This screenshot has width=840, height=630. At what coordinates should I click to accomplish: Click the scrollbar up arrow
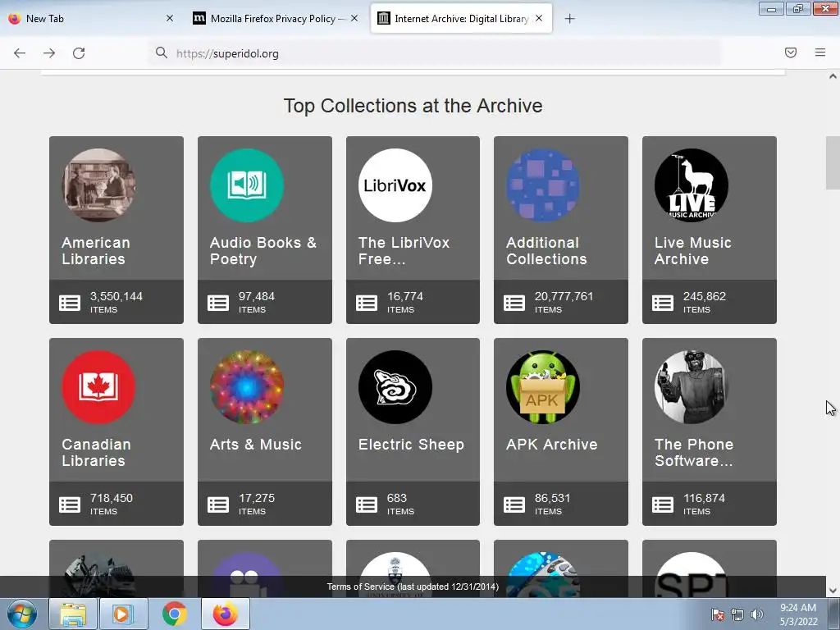tap(833, 76)
